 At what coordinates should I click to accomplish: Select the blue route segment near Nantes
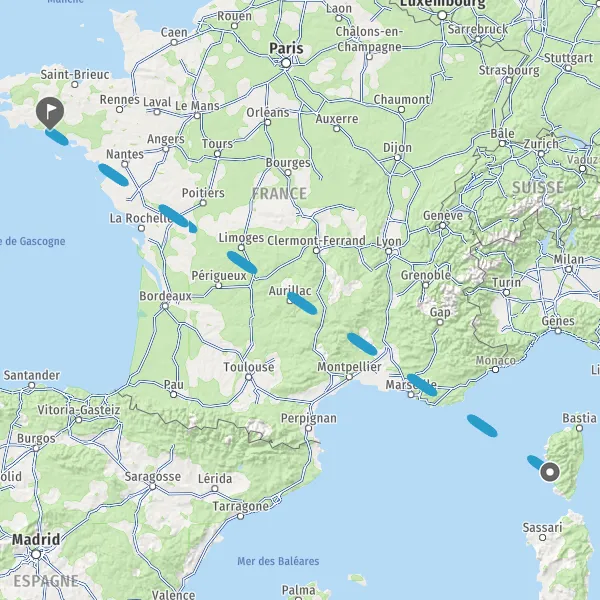pos(113,175)
